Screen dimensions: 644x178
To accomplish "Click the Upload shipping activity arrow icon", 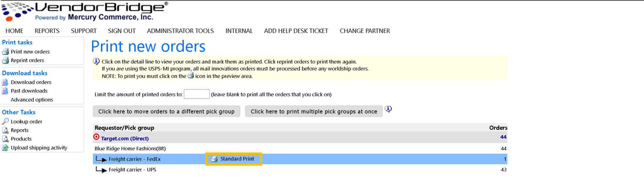I will (5, 148).
